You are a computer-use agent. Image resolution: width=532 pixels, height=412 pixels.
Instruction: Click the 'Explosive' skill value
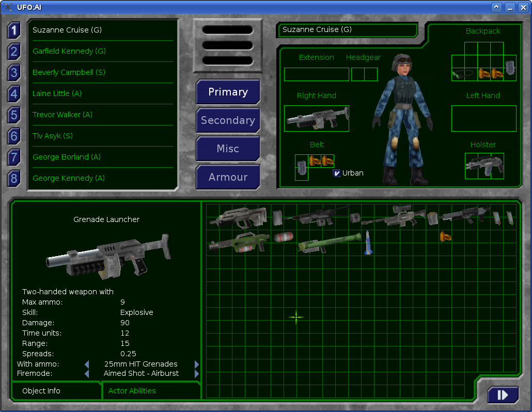137,312
